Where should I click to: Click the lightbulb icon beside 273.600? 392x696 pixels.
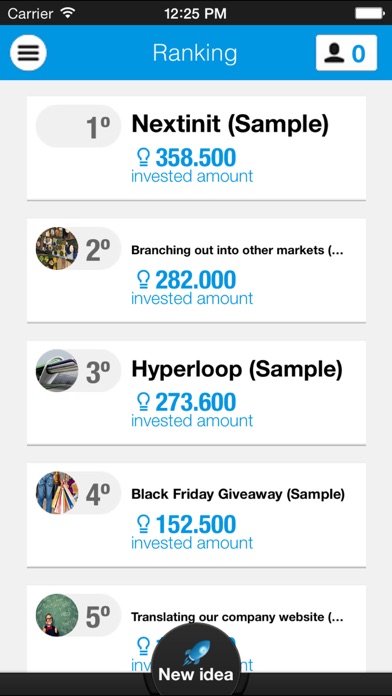pyautogui.click(x=143, y=402)
